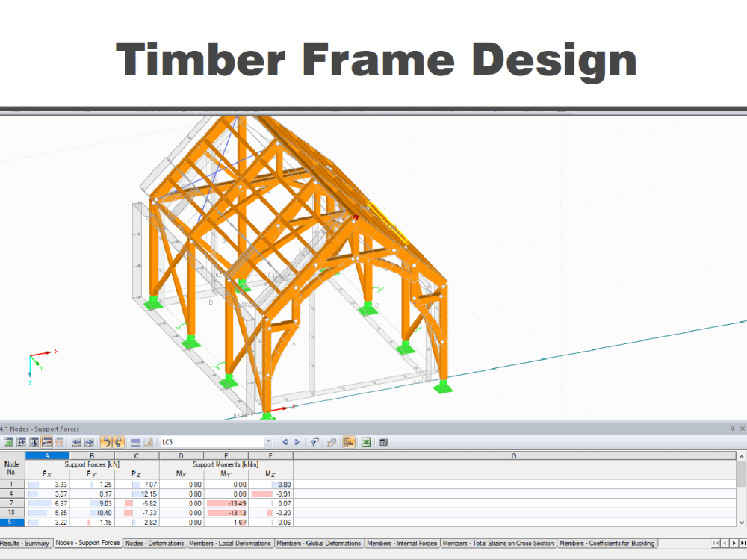Go to the previous load case with the left arrow icon
747x560 pixels.
click(x=285, y=442)
